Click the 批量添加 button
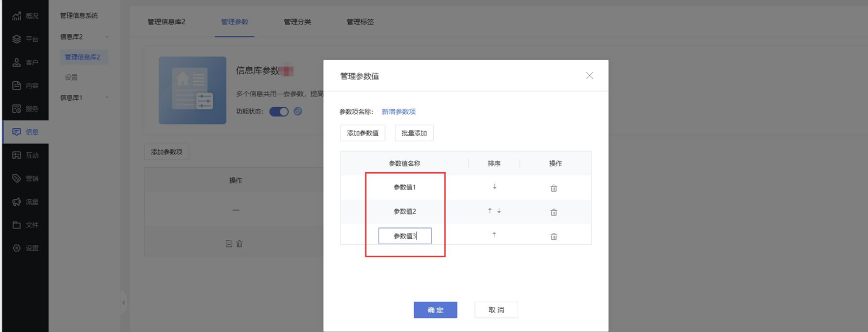The height and width of the screenshot is (332, 868). (x=414, y=133)
